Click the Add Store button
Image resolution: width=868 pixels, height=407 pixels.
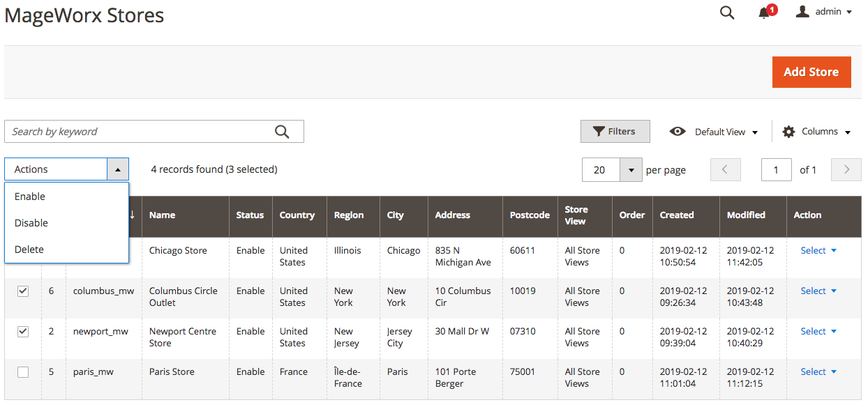click(x=811, y=72)
